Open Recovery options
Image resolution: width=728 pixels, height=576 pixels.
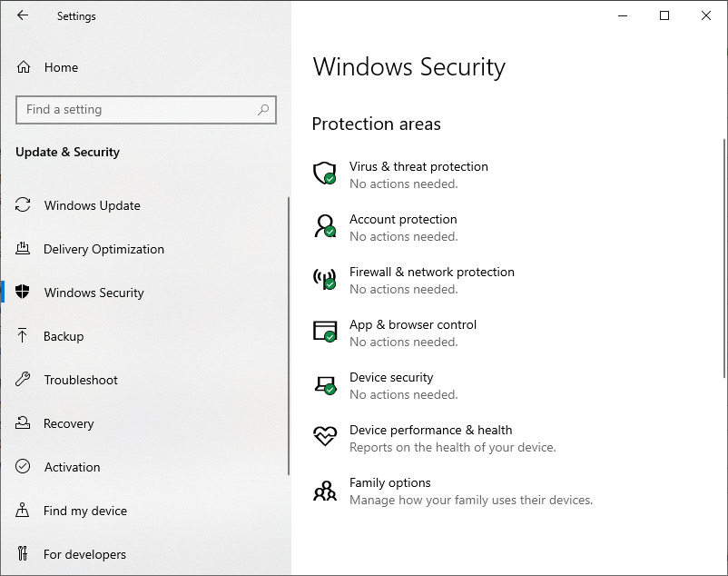pyautogui.click(x=69, y=423)
